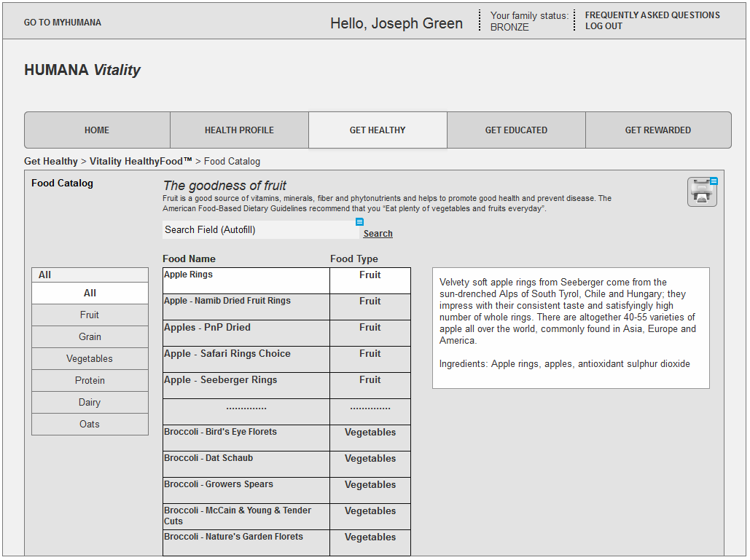This screenshot has width=750, height=560.
Task: Select All in the category list
Action: coord(90,293)
